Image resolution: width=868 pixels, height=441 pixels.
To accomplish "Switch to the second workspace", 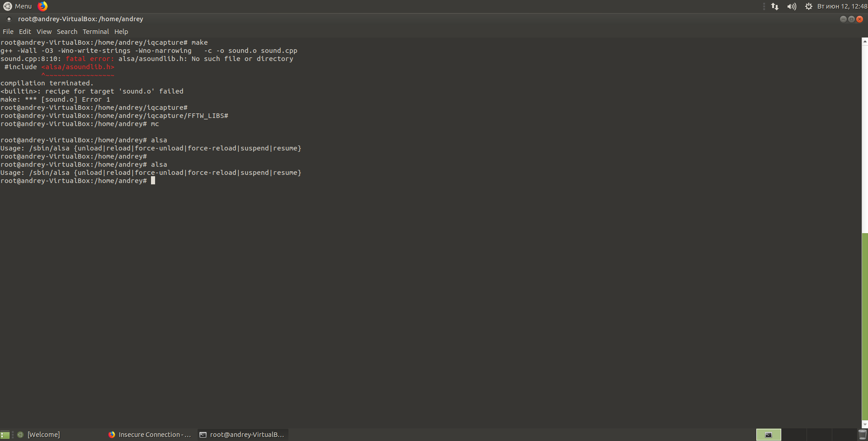I will click(794, 435).
